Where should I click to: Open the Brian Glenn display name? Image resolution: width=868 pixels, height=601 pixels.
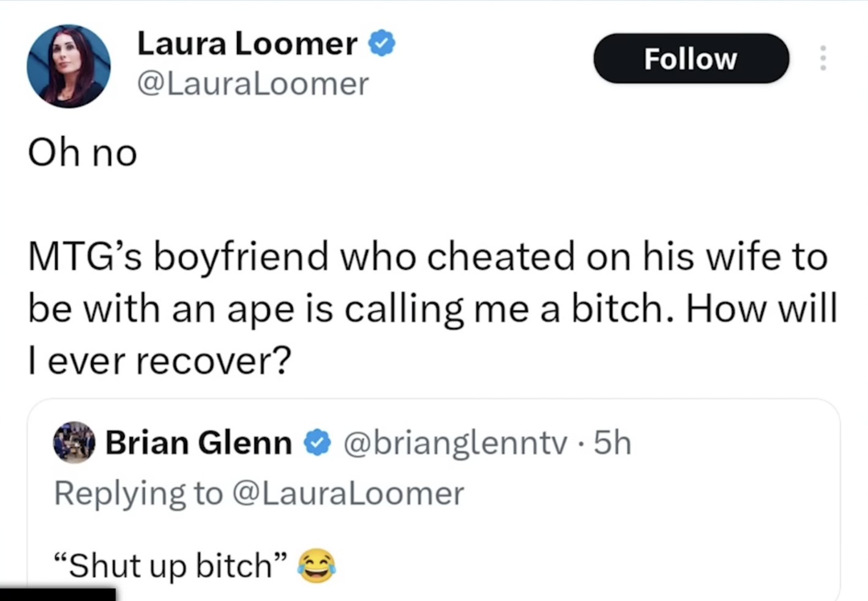tap(198, 442)
